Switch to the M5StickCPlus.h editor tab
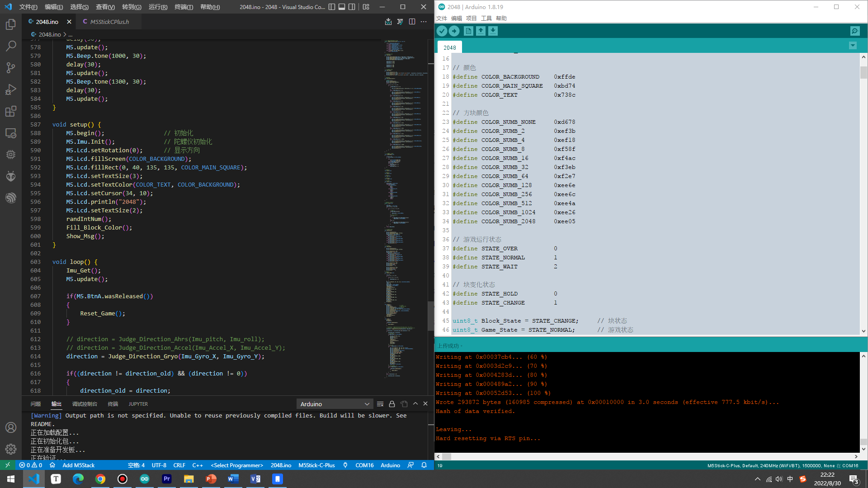Screen dimensions: 868x488 click(109, 22)
